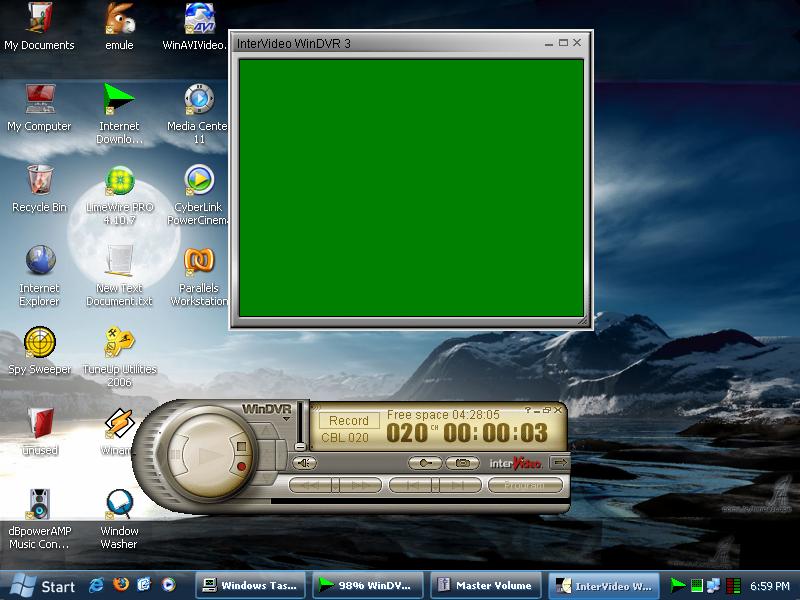Select the My Computer desktop icon
The width and height of the screenshot is (800, 600).
tap(39, 108)
